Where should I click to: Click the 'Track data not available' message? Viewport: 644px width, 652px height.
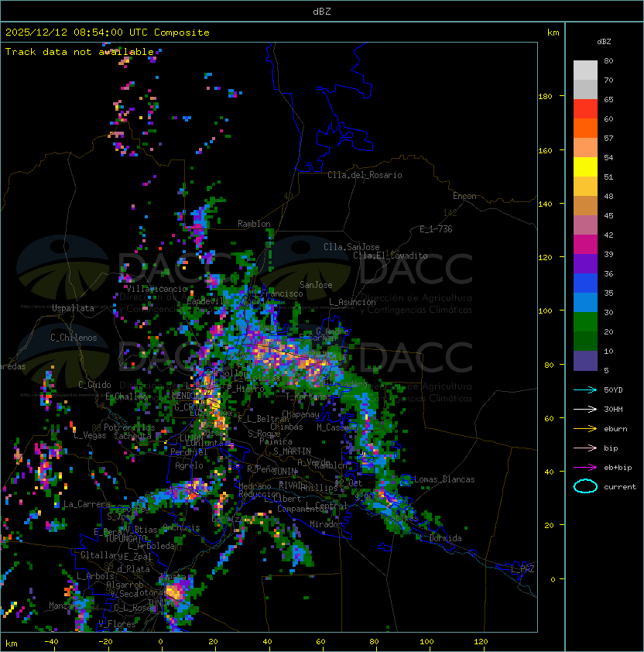pos(80,52)
